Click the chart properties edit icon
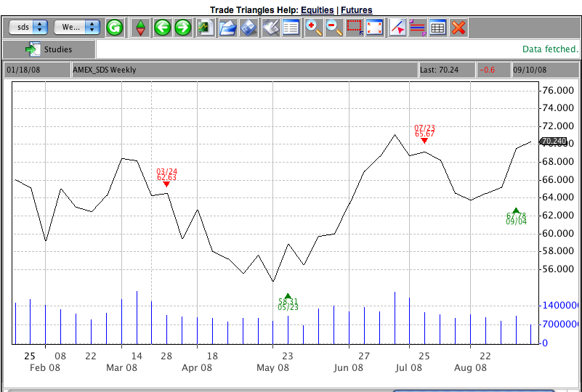This screenshot has width=582, height=392. [x=270, y=28]
